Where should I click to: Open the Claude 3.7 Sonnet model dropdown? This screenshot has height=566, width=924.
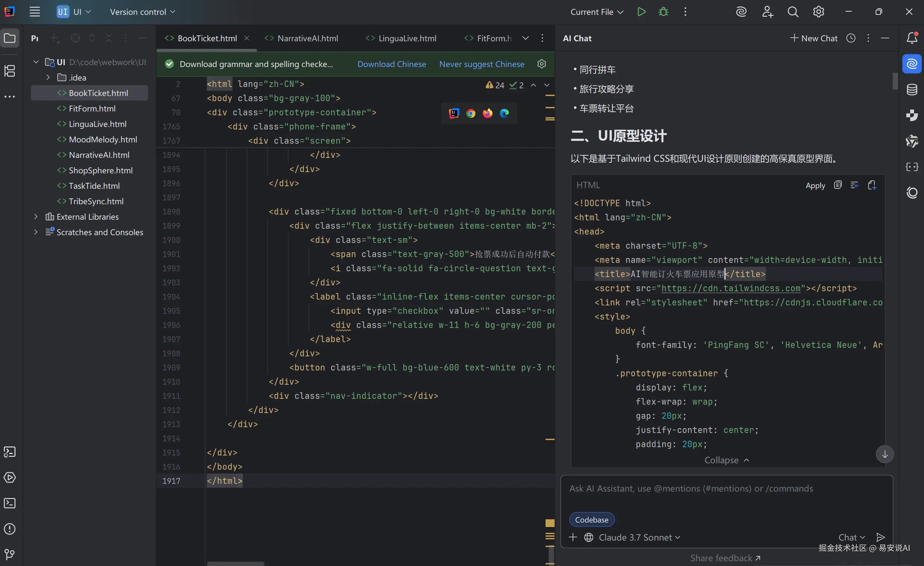pyautogui.click(x=639, y=537)
